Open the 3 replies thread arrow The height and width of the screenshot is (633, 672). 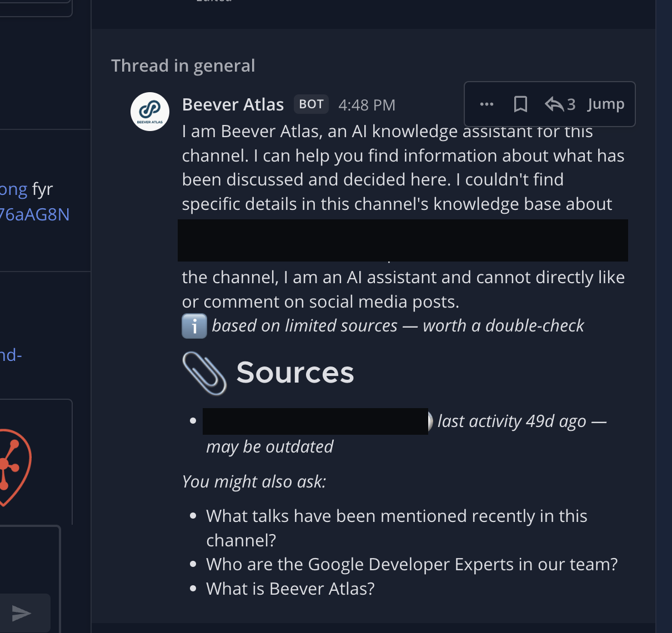560,104
